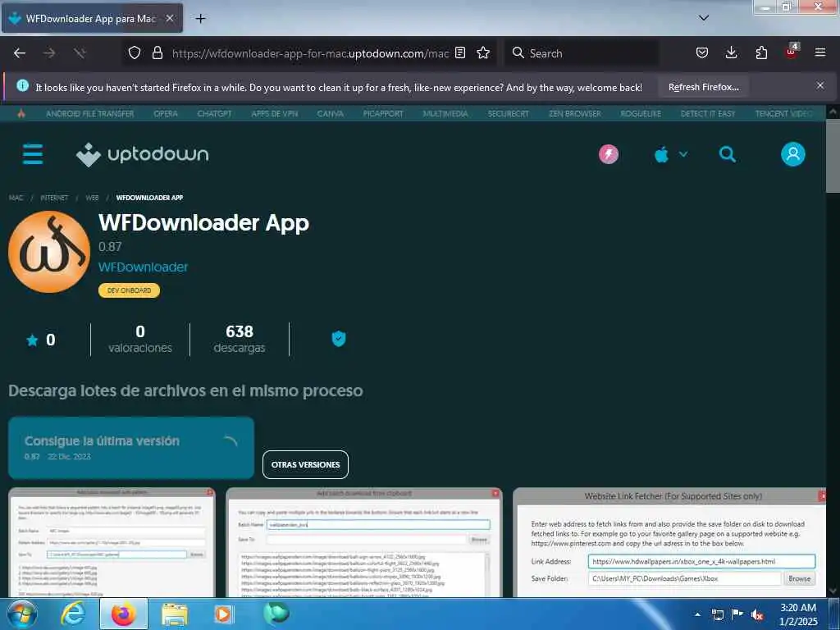840x630 pixels.
Task: Click the Firefox search box
Action: 582,53
